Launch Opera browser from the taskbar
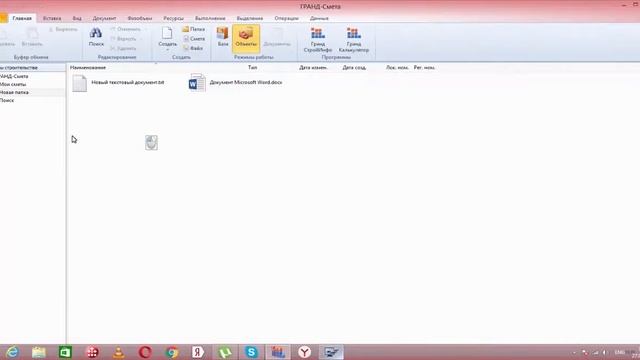The width and height of the screenshot is (640, 360). pos(145,352)
